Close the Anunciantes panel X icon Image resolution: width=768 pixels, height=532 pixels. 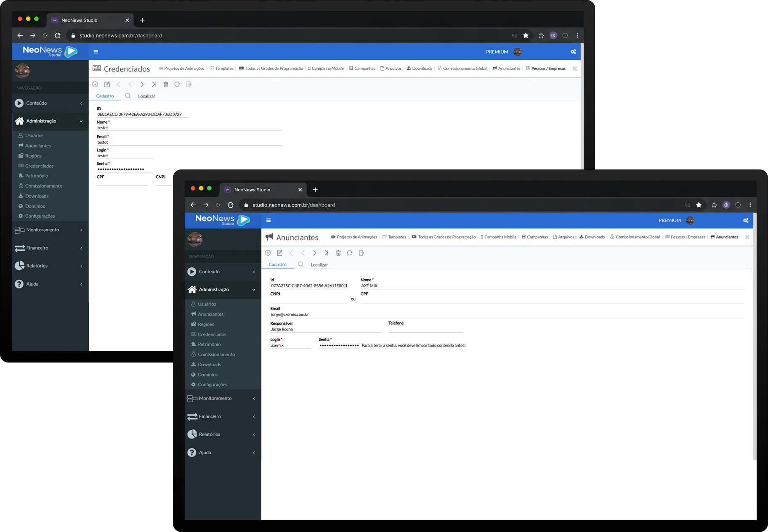click(x=747, y=237)
